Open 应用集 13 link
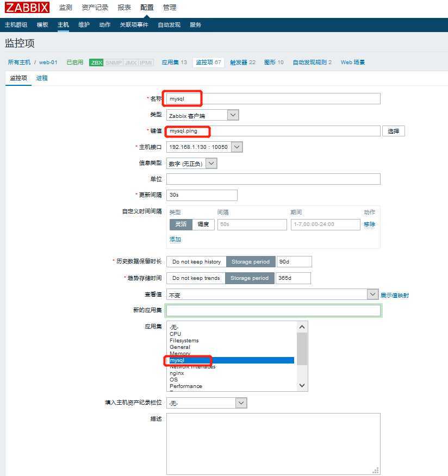The width and height of the screenshot is (448, 476). click(175, 62)
